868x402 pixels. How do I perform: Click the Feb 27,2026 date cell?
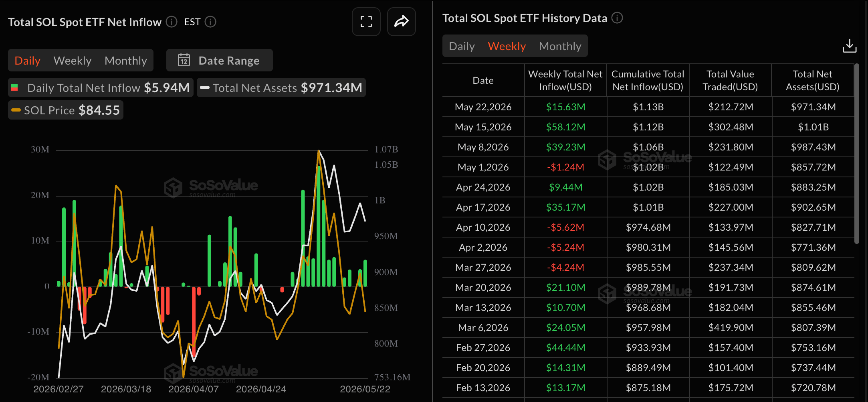(x=483, y=347)
